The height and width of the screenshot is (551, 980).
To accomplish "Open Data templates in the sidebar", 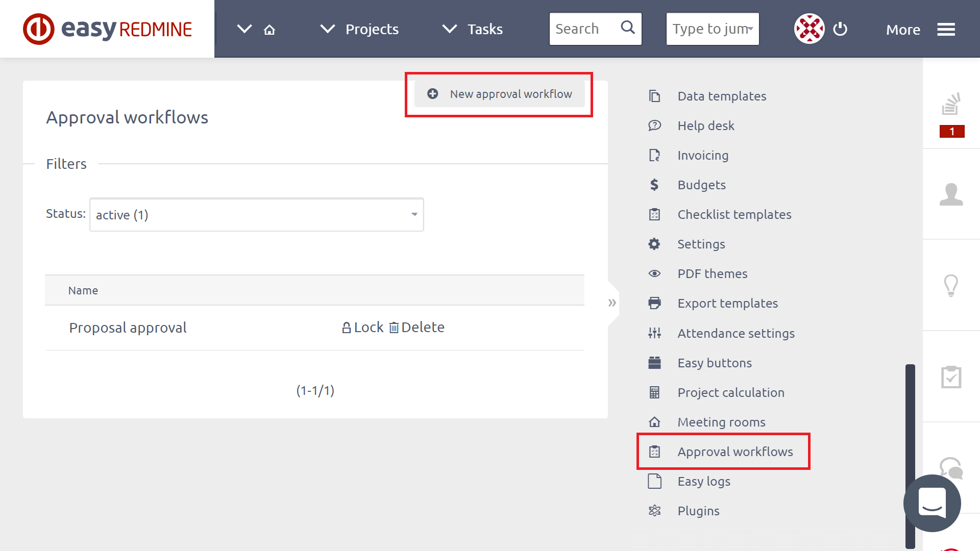I will [722, 96].
